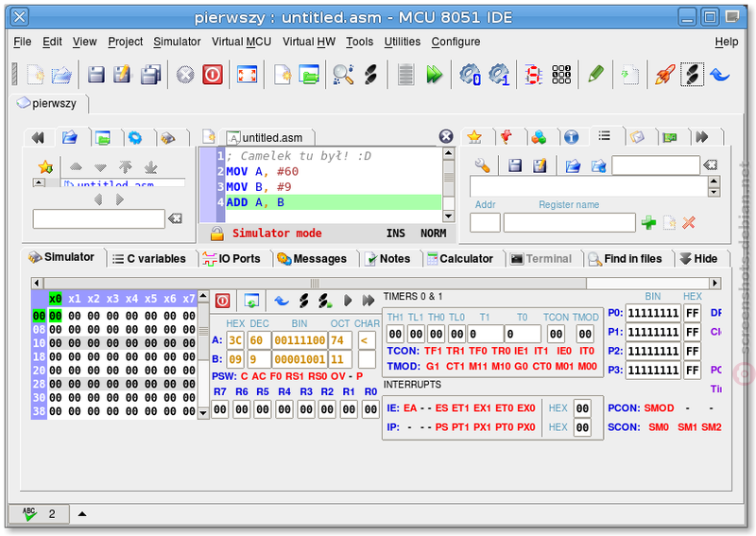Click the Find magnifying glass icon
Screen dimensions: 756x536
(343, 75)
